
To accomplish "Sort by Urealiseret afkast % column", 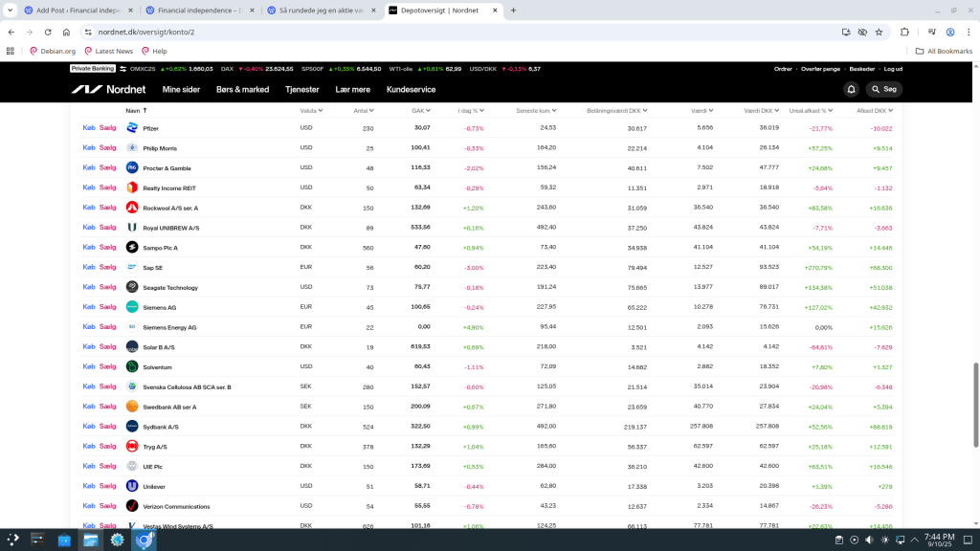I will point(809,110).
